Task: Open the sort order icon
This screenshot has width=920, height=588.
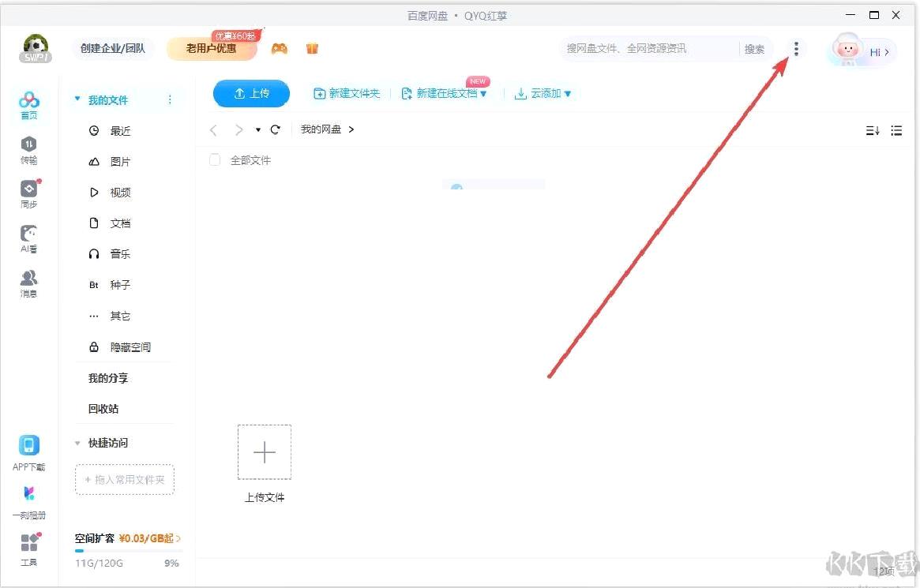Action: click(873, 130)
